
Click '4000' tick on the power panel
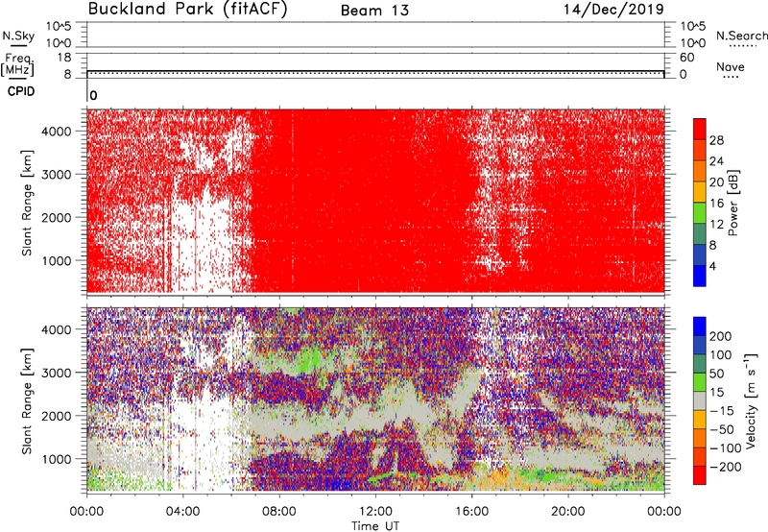[x=57, y=132]
